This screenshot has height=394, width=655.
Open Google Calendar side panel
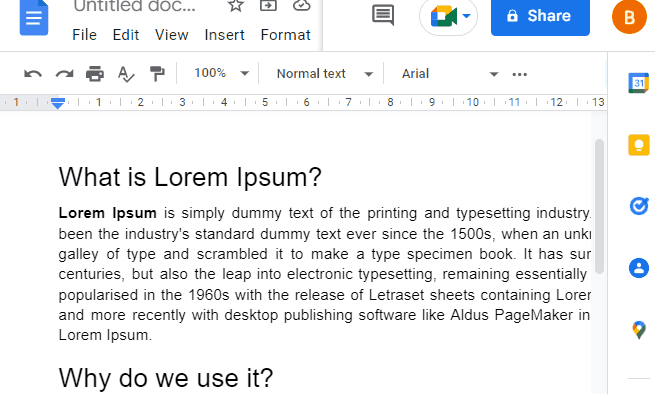point(639,83)
